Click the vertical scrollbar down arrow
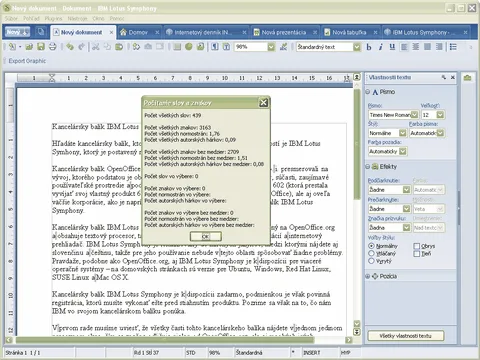Image resolution: width=480 pixels, height=360 pixels. tap(357, 324)
